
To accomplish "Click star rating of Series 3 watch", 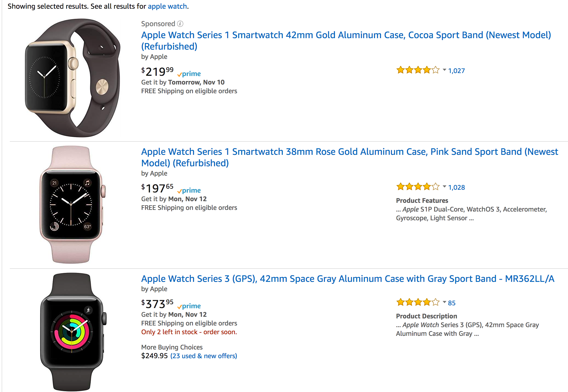I will point(418,302).
